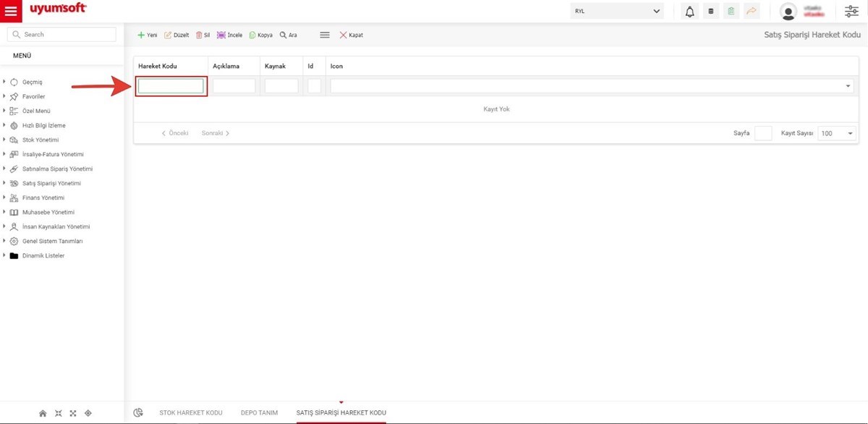Click the collapse arrows icon in the footer

59,413
